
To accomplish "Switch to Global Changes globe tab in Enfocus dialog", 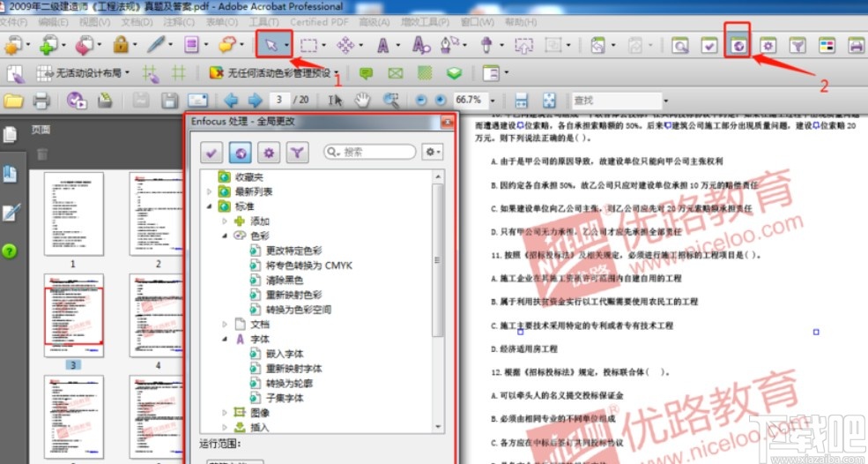I will point(240,153).
